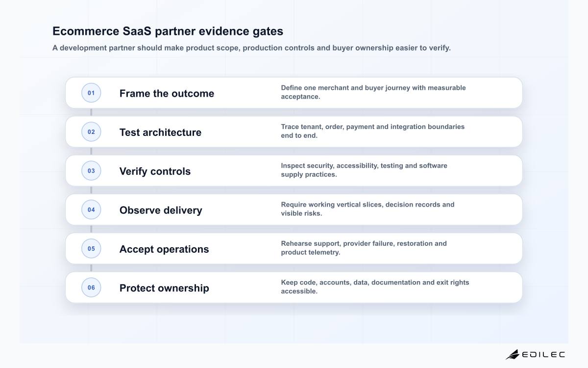Select the Protect ownership heading
The width and height of the screenshot is (588, 368).
point(164,288)
